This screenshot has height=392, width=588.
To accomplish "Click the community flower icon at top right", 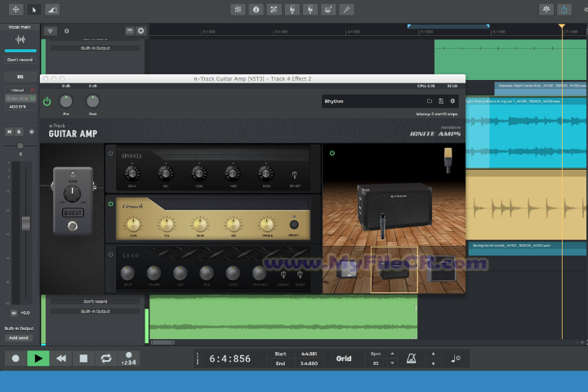I will (546, 9).
